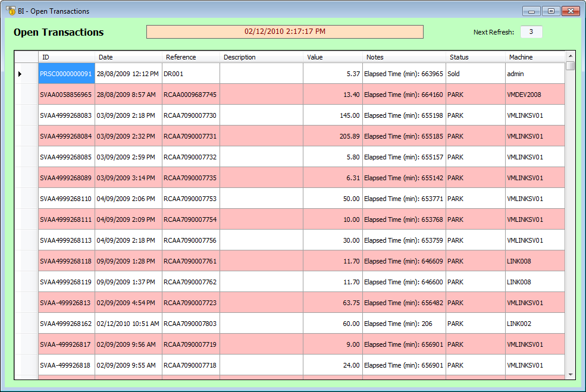
Task: Click the row header of SVAA4999268110 row
Action: [x=26, y=199]
